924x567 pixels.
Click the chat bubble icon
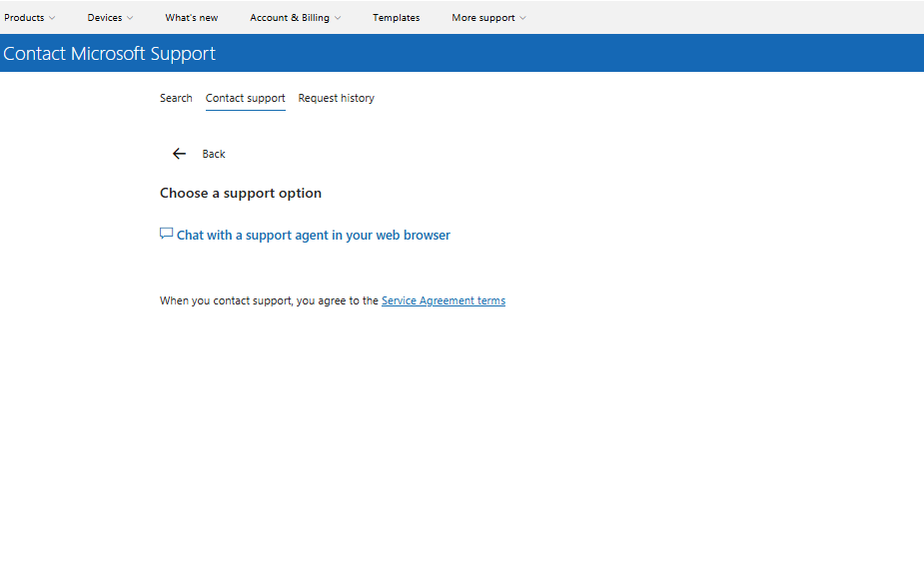(x=166, y=234)
